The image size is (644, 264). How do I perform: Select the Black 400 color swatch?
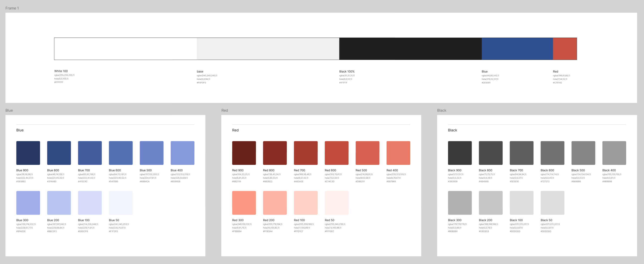614,153
